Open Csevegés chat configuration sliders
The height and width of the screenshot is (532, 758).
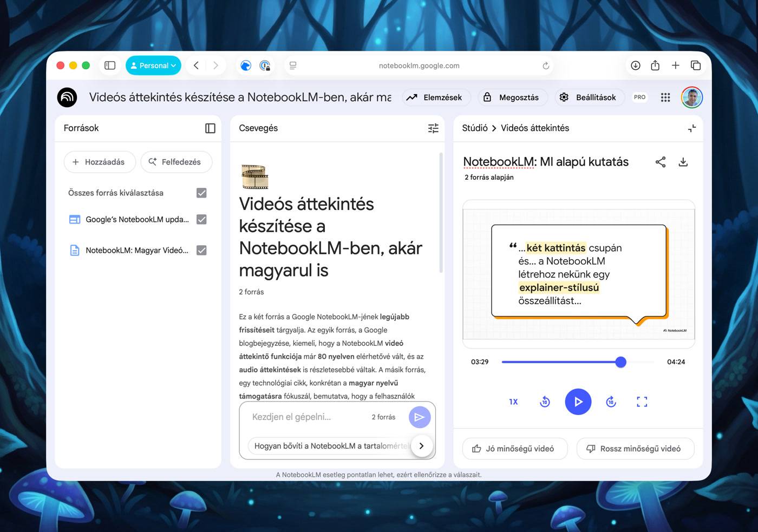click(433, 128)
